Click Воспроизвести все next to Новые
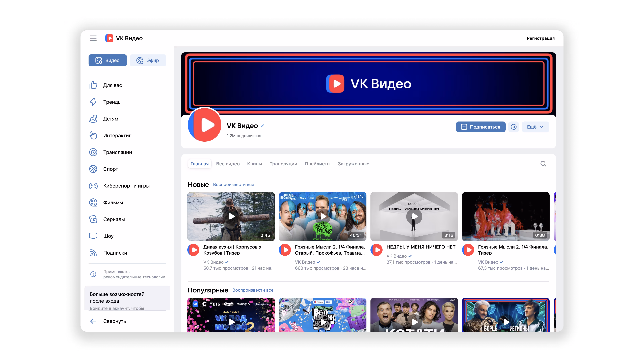The width and height of the screenshot is (644, 362). click(x=233, y=184)
